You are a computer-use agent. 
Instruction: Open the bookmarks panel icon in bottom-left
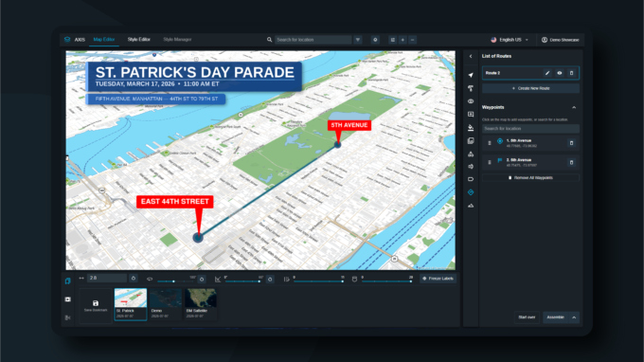tap(68, 281)
